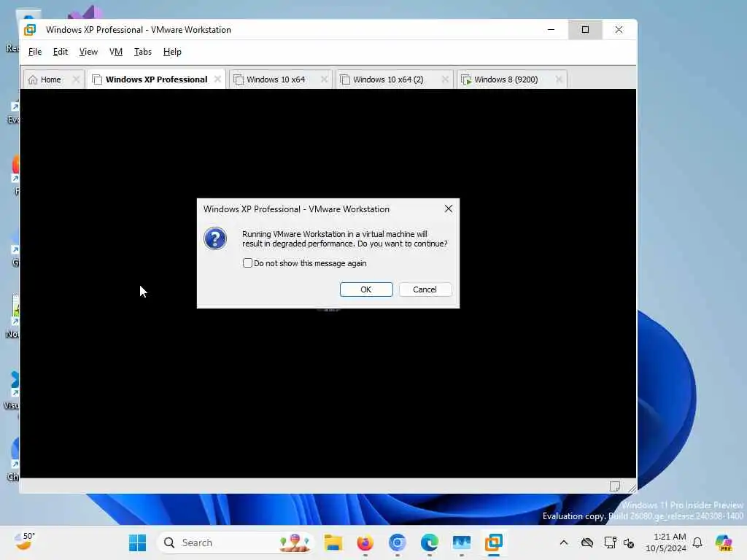Open the Tabs menu
Viewport: 747px width, 560px height.
[x=142, y=52]
